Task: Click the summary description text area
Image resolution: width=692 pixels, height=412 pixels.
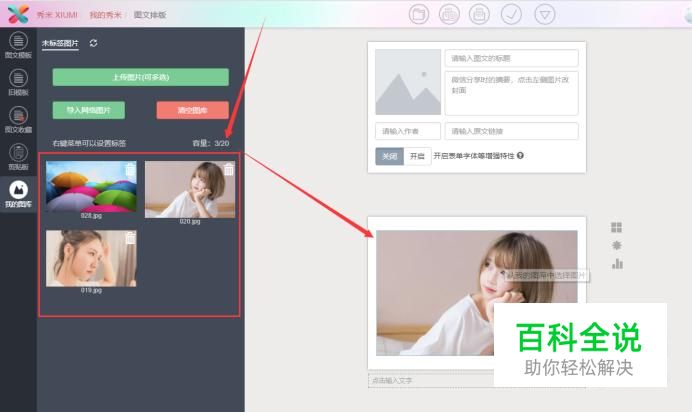Action: (511, 93)
